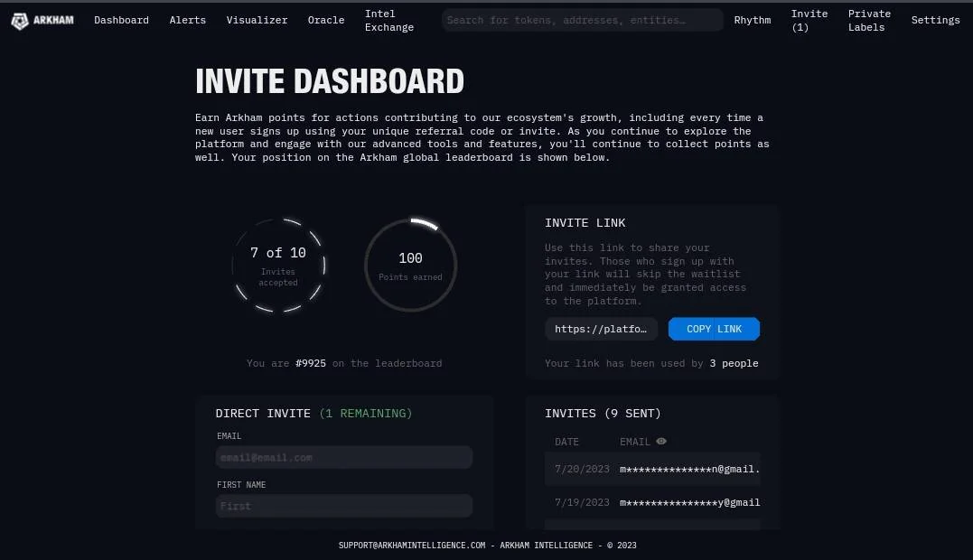Go to Private Labels
Image resolution: width=973 pixels, height=560 pixels.
(869, 21)
